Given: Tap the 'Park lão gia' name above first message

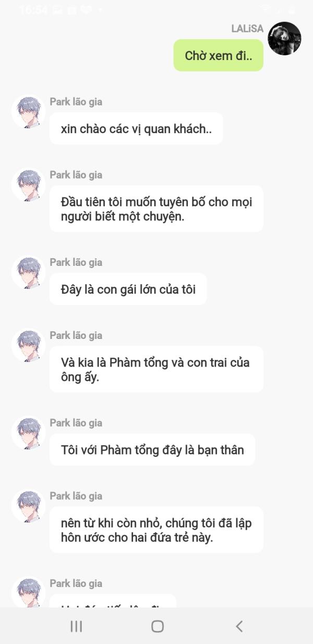Looking at the screenshot, I should coord(76,102).
